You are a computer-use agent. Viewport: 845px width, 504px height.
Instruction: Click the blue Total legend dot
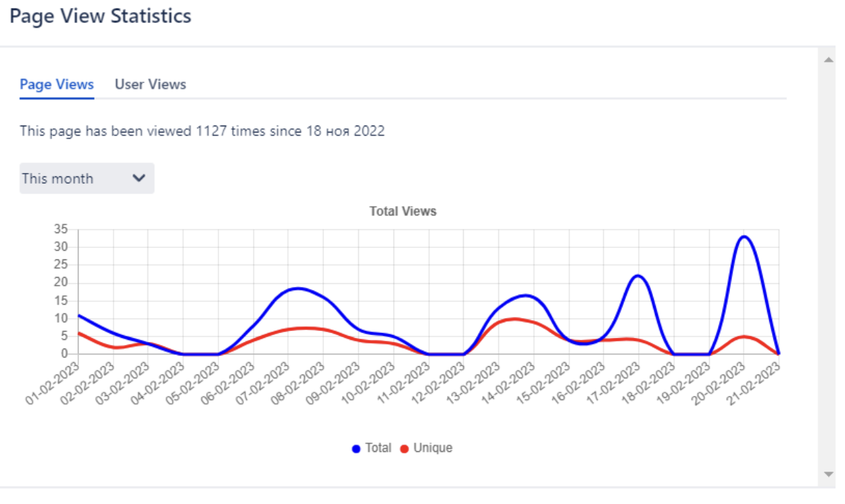tap(356, 449)
